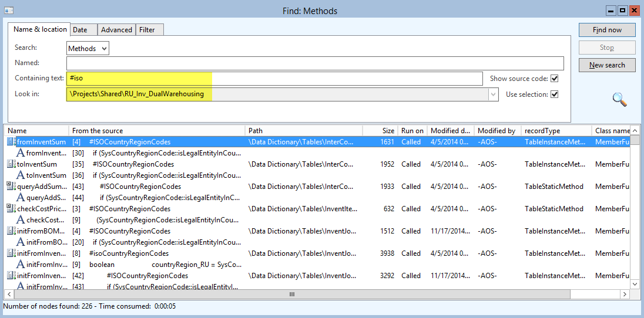This screenshot has height=318, width=644.
Task: Click the initFromBOM method icon
Action: [11, 231]
